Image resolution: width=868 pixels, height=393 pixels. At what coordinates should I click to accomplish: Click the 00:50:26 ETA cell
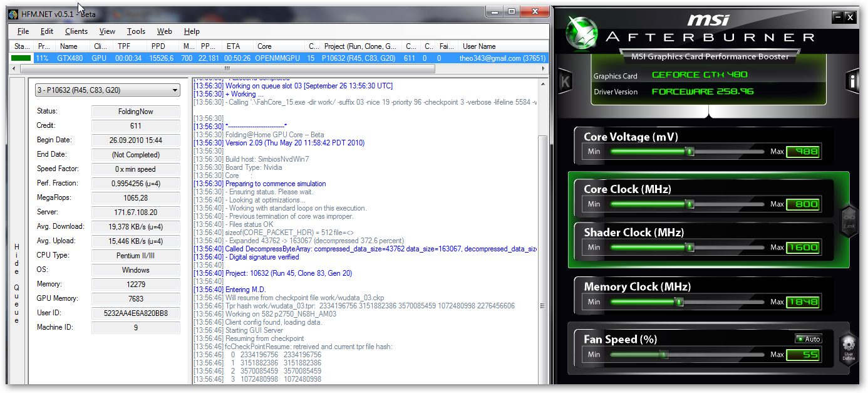237,58
